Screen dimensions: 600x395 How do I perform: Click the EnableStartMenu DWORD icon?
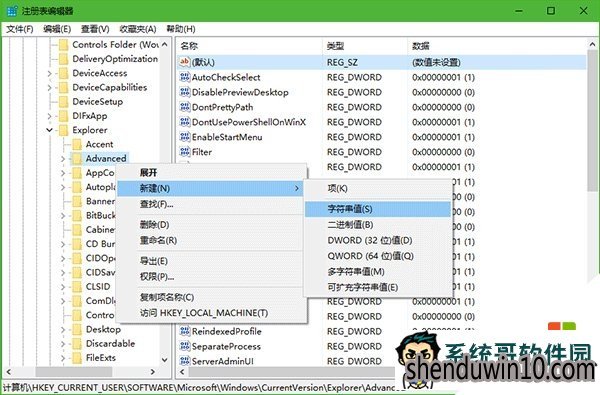coord(185,137)
